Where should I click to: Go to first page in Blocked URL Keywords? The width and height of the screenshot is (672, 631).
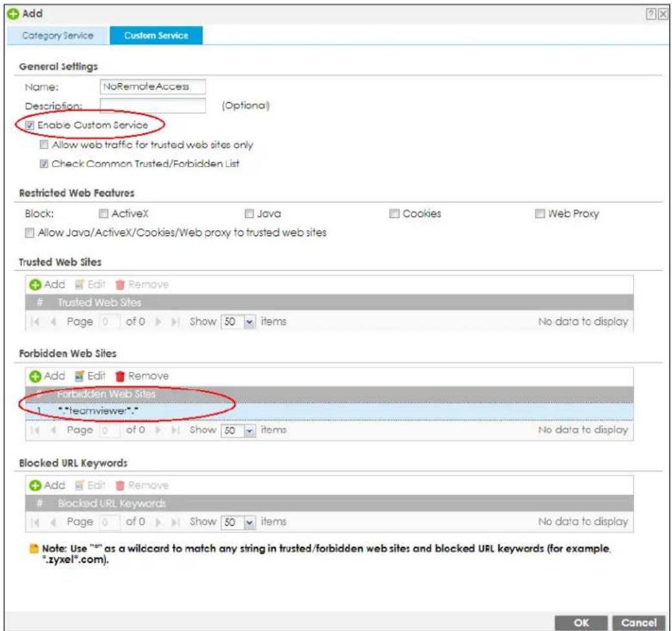point(36,522)
